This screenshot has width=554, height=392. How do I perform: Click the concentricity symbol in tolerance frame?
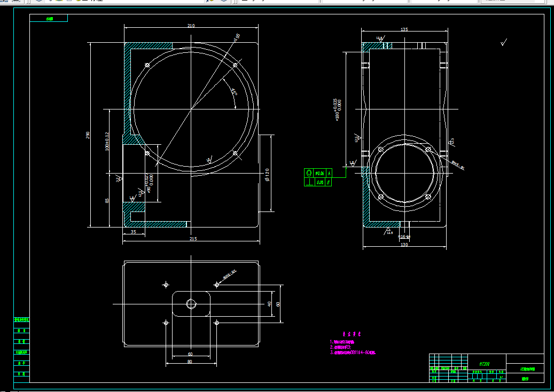(x=309, y=173)
